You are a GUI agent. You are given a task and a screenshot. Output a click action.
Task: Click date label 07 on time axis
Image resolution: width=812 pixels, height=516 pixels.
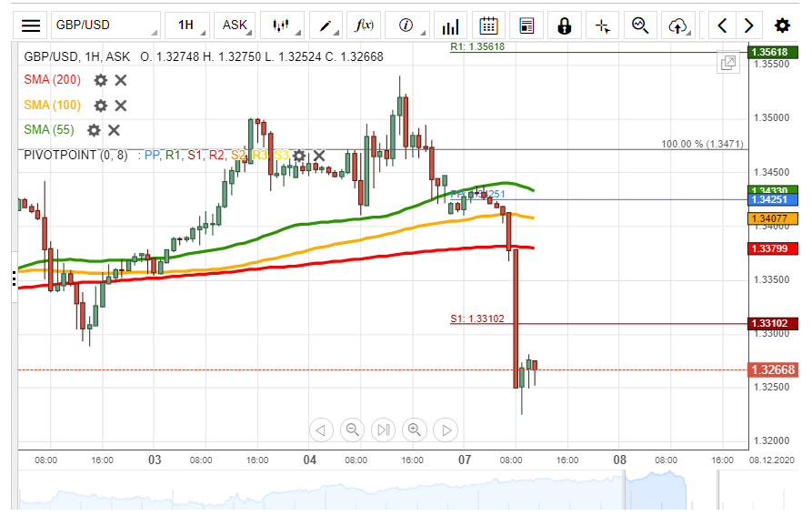(x=465, y=460)
